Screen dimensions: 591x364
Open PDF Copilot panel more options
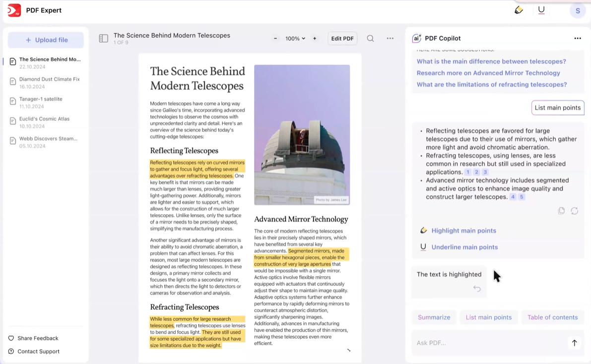(578, 39)
